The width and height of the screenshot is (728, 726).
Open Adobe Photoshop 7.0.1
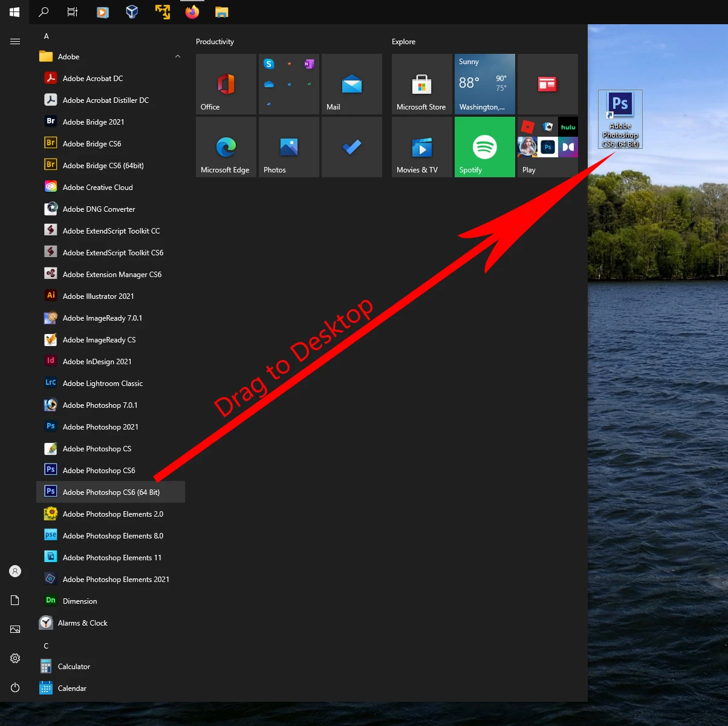111,405
